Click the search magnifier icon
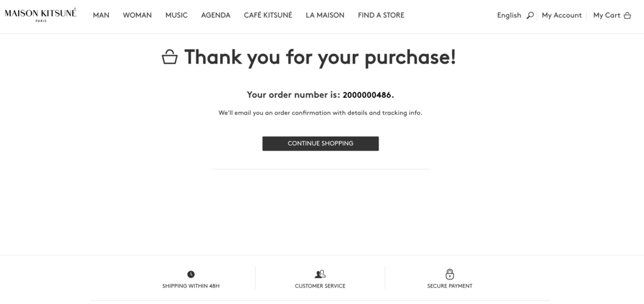Screen dimensions: 644x304 pos(530,16)
